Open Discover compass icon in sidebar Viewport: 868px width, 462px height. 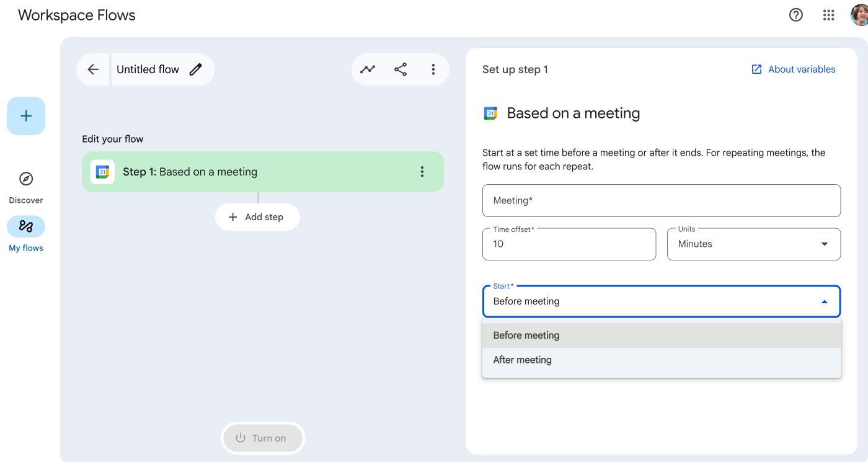26,179
